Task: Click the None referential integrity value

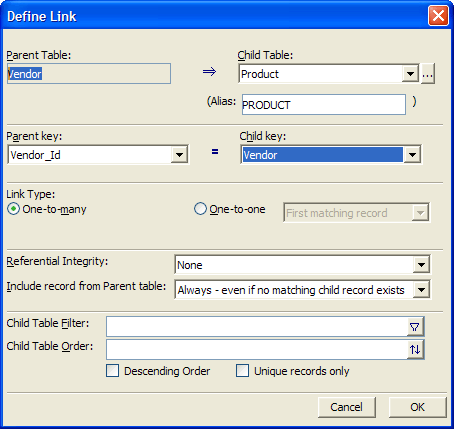Action: (190, 265)
